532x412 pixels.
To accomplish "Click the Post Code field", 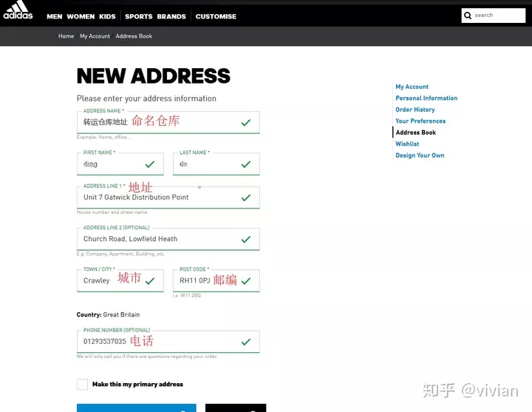I will click(x=216, y=280).
